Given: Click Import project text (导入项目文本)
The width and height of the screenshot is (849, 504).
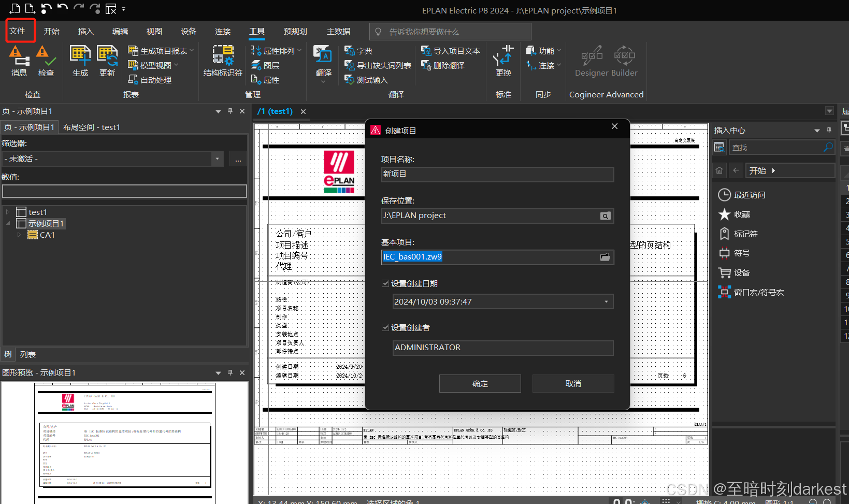Looking at the screenshot, I should [451, 51].
